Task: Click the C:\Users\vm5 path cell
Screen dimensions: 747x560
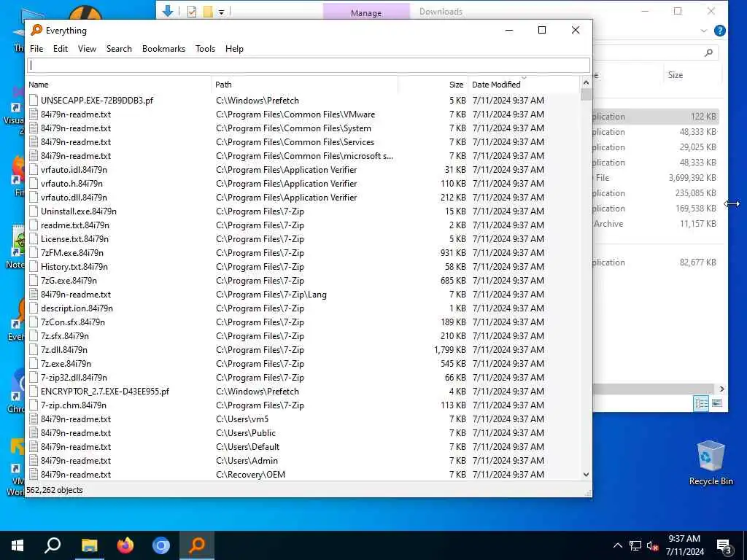Action: (242, 419)
